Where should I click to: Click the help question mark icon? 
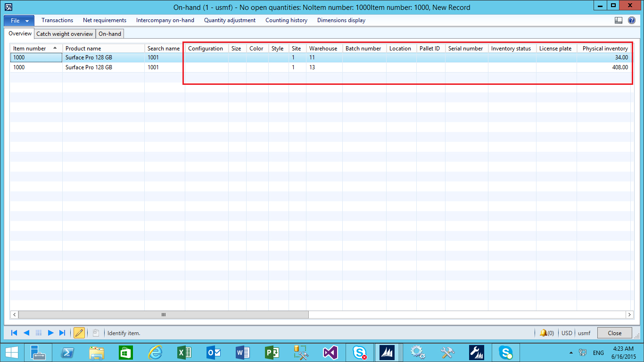click(632, 20)
